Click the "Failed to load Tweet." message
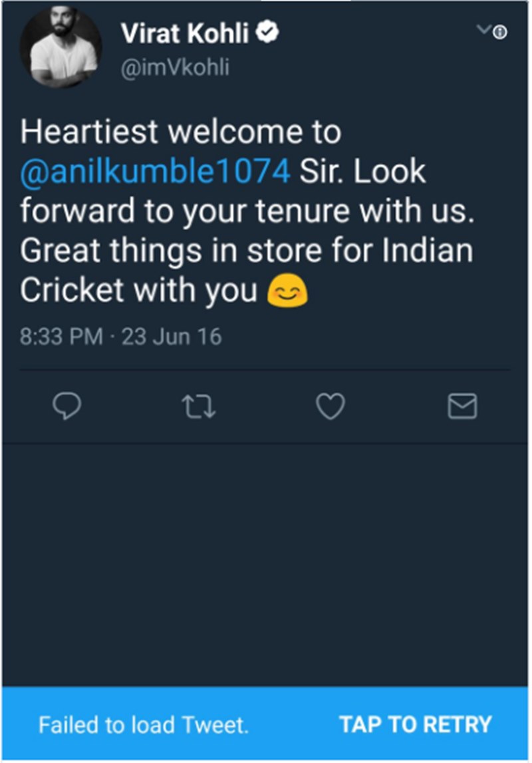532x763 pixels. tap(143, 724)
